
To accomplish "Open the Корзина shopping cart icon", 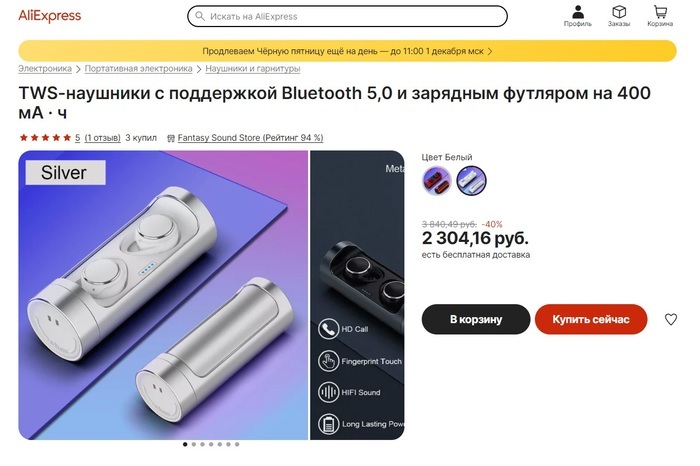I will [660, 16].
